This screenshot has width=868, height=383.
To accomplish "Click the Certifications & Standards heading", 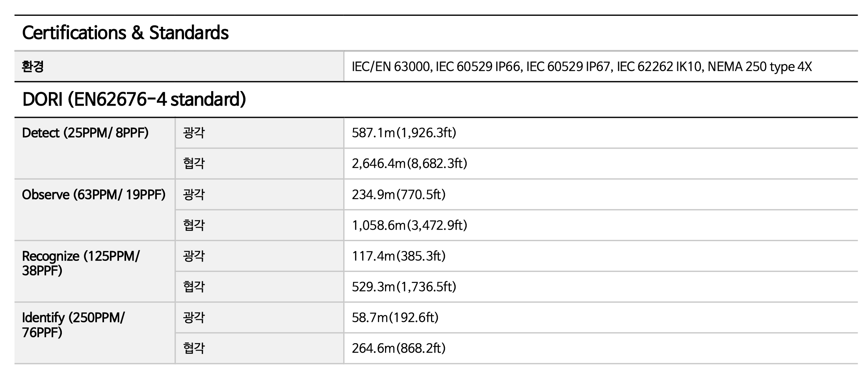I will (x=125, y=33).
